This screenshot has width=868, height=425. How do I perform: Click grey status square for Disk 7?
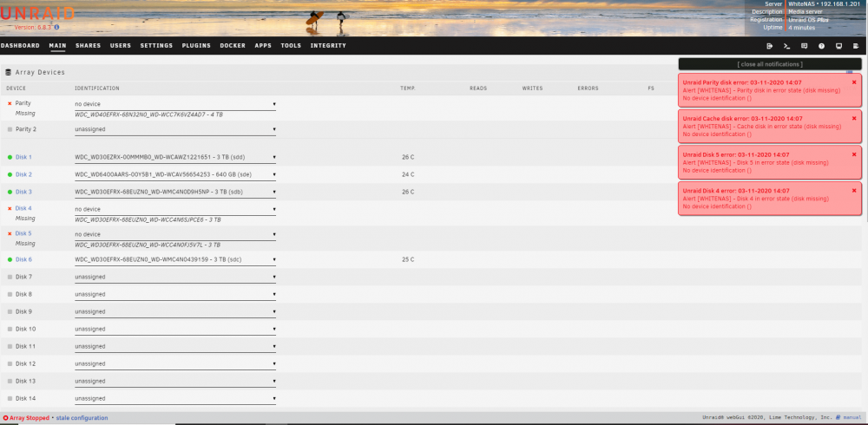(10, 277)
